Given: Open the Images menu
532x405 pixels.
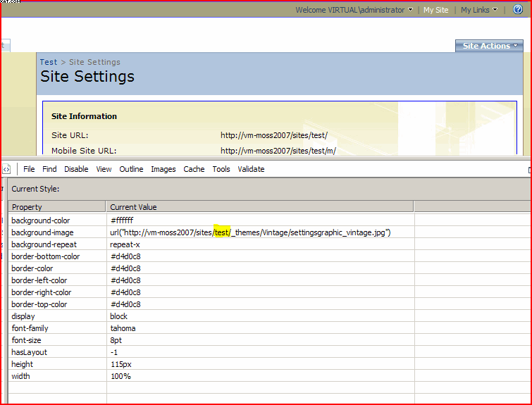Looking at the screenshot, I should pos(163,169).
